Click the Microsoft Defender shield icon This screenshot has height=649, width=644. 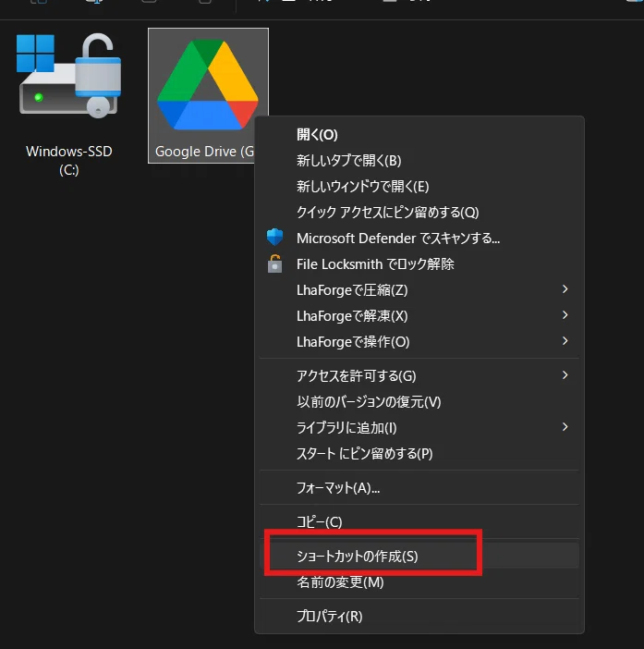[274, 238]
